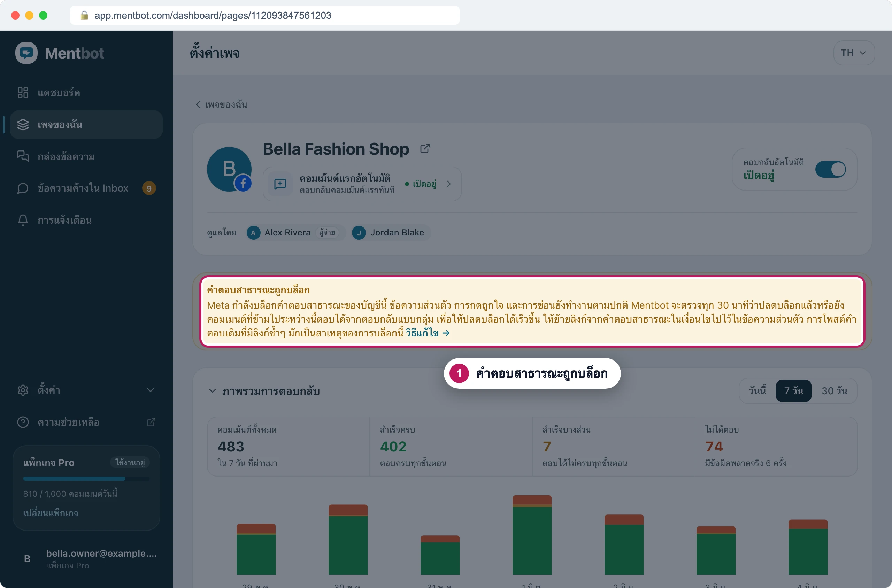The width and height of the screenshot is (892, 588).
Task: Switch to the 7 วัน tab
Action: tap(793, 391)
